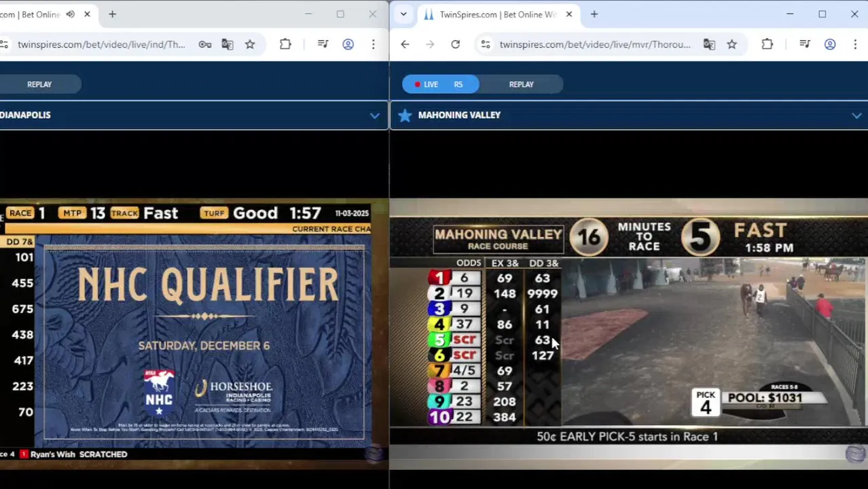Click the left window address bar URL
Image resolution: width=868 pixels, height=489 pixels.
click(101, 44)
